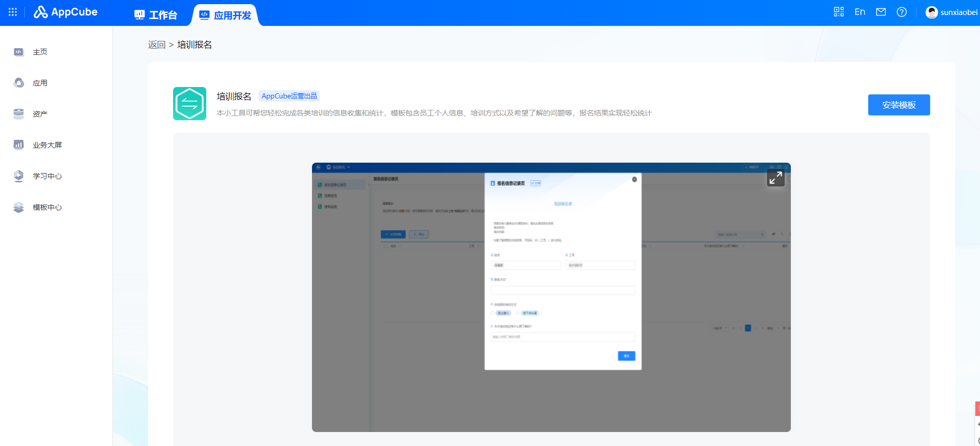Click the 培训报名 template title

[234, 96]
